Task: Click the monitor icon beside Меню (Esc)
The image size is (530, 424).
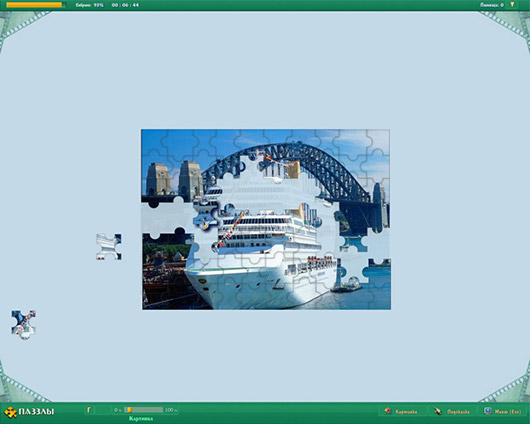Action: click(487, 411)
